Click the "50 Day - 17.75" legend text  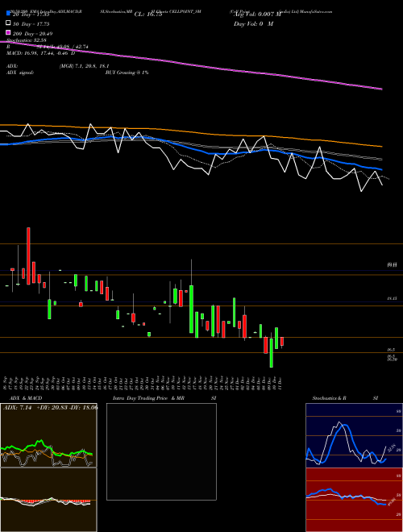pyautogui.click(x=31, y=24)
